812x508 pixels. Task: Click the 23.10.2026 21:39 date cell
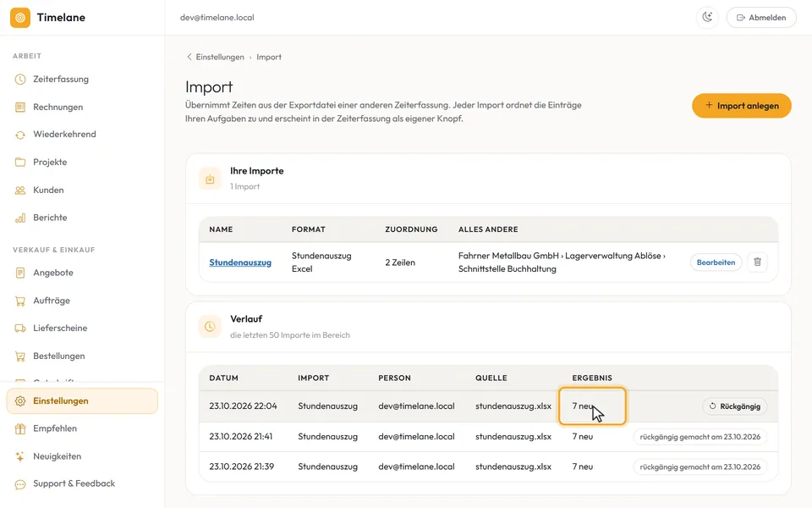[x=241, y=467]
